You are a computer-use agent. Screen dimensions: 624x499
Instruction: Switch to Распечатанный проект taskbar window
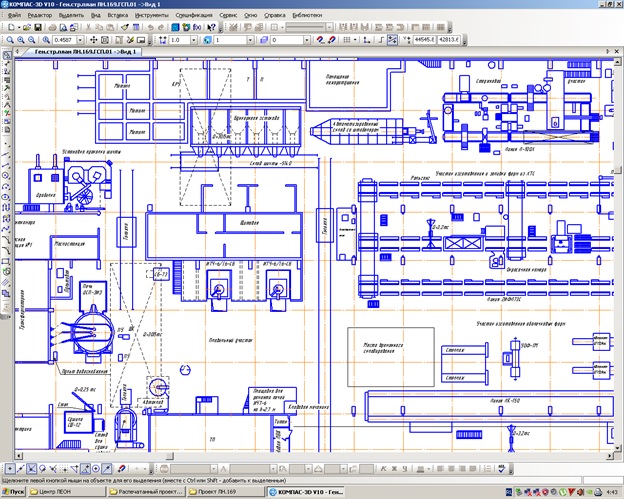(146, 492)
